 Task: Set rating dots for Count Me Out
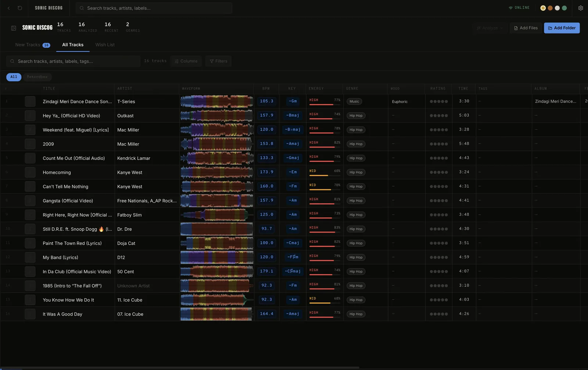439,158
